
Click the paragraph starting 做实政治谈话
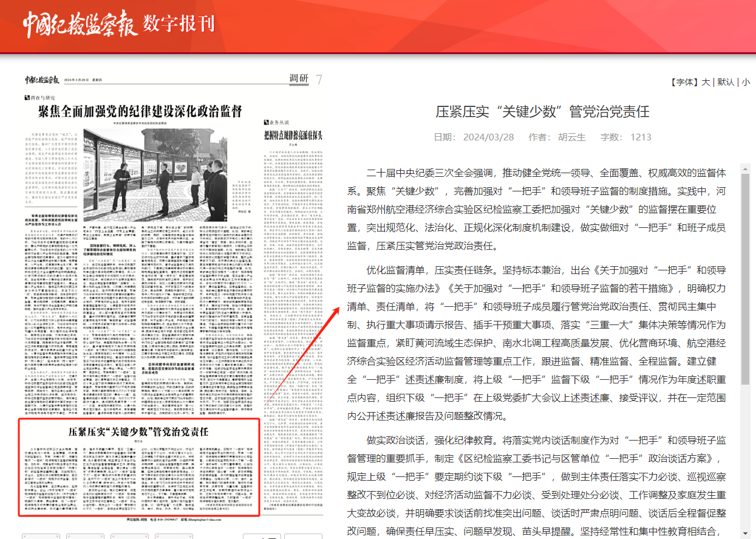tap(536, 486)
